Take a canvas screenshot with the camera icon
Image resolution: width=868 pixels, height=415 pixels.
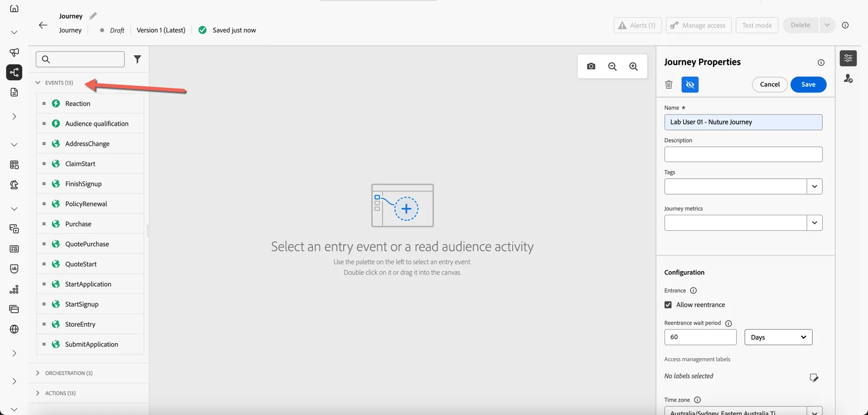(591, 66)
